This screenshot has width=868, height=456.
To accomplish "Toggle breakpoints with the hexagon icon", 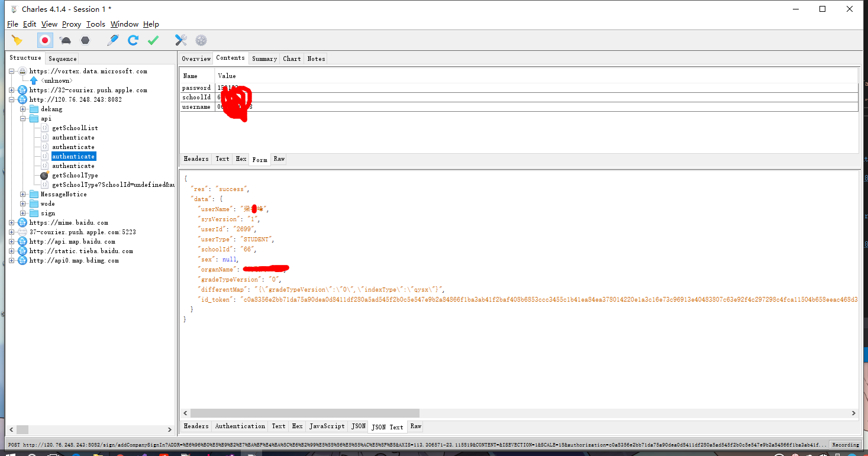I will pos(85,40).
